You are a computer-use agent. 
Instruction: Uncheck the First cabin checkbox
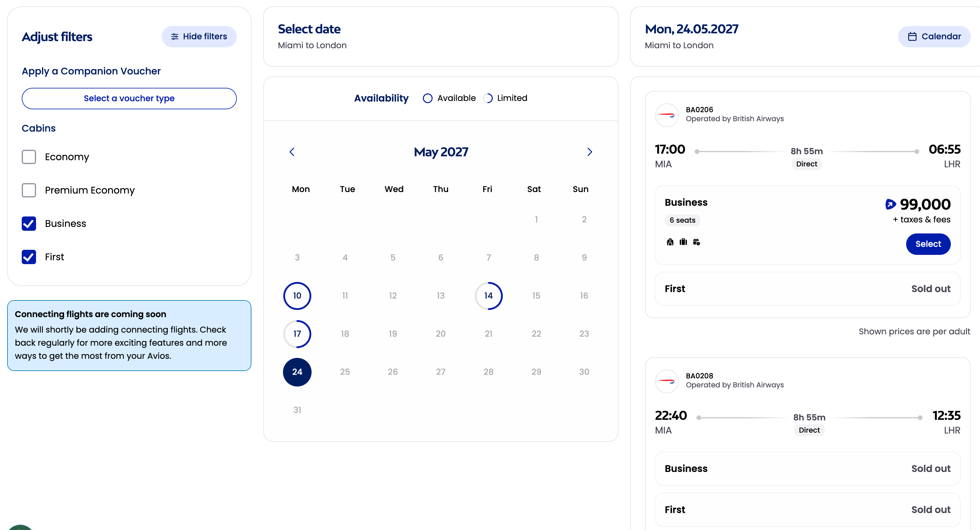tap(29, 257)
